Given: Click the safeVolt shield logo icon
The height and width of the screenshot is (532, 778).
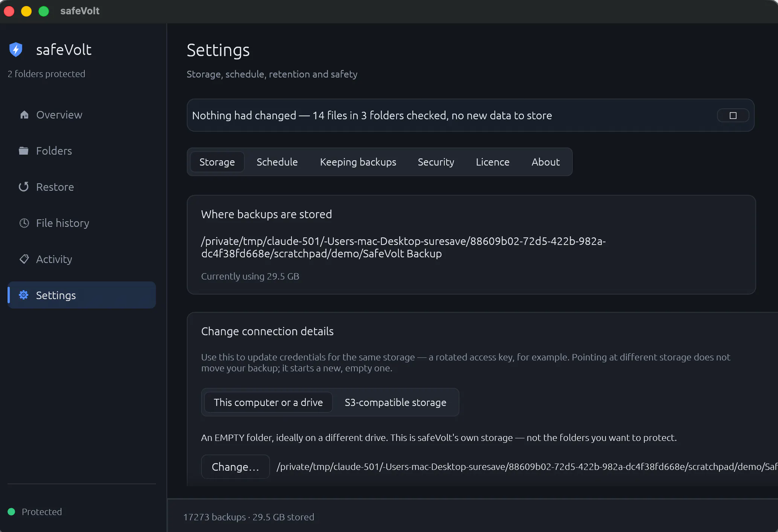Looking at the screenshot, I should coord(16,49).
